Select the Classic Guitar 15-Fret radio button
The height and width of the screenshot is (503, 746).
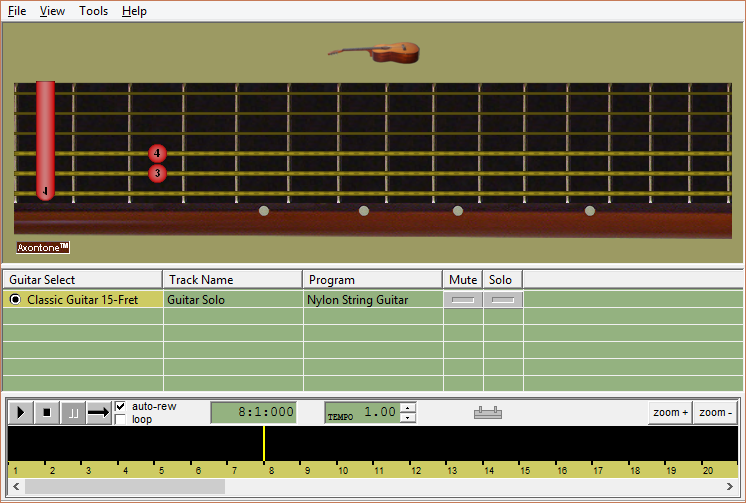[x=15, y=299]
